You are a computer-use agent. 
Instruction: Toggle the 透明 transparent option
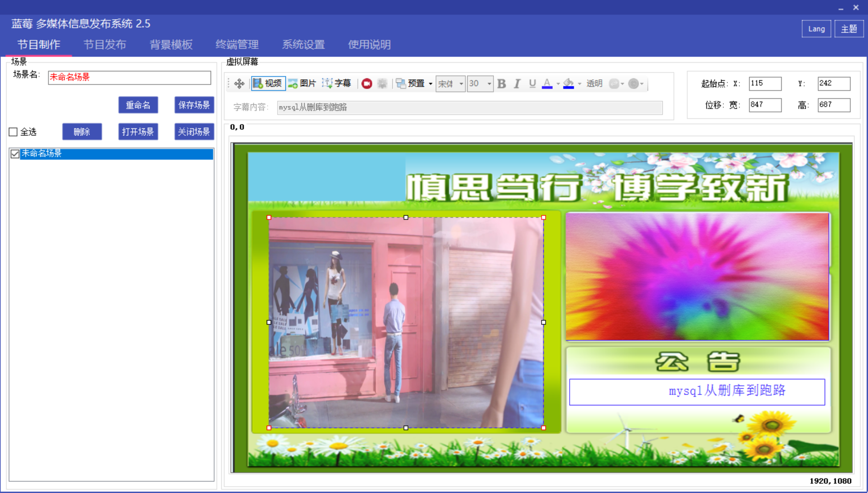(x=594, y=84)
